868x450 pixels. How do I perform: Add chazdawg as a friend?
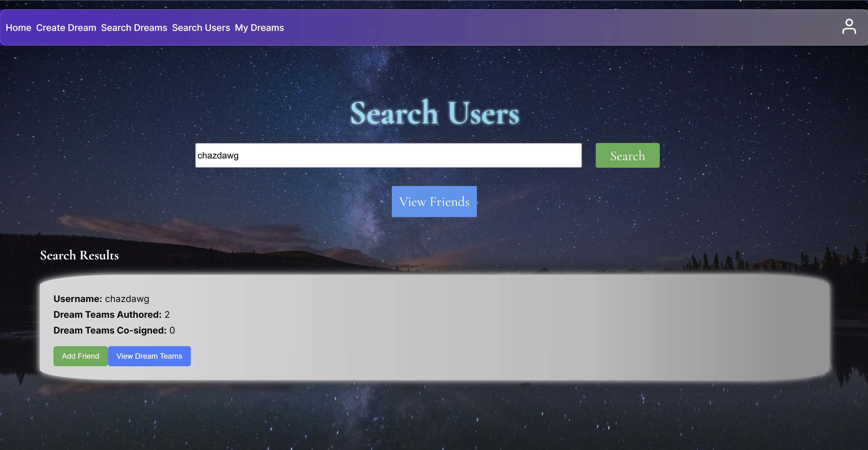pos(80,356)
